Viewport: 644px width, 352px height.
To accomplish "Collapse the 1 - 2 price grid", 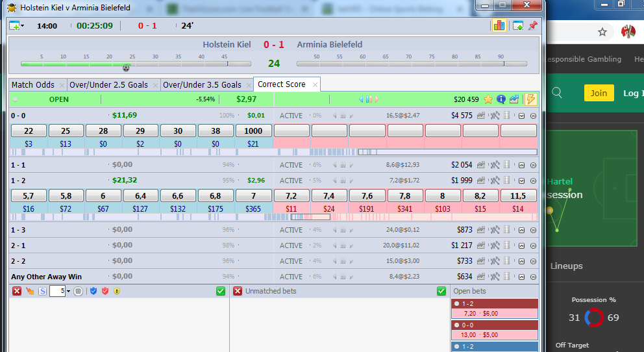I will 521,181.
